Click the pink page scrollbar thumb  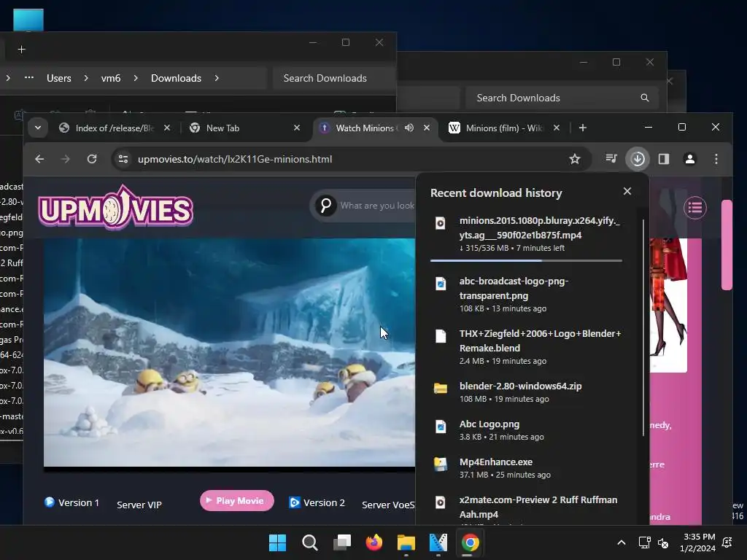point(727,245)
